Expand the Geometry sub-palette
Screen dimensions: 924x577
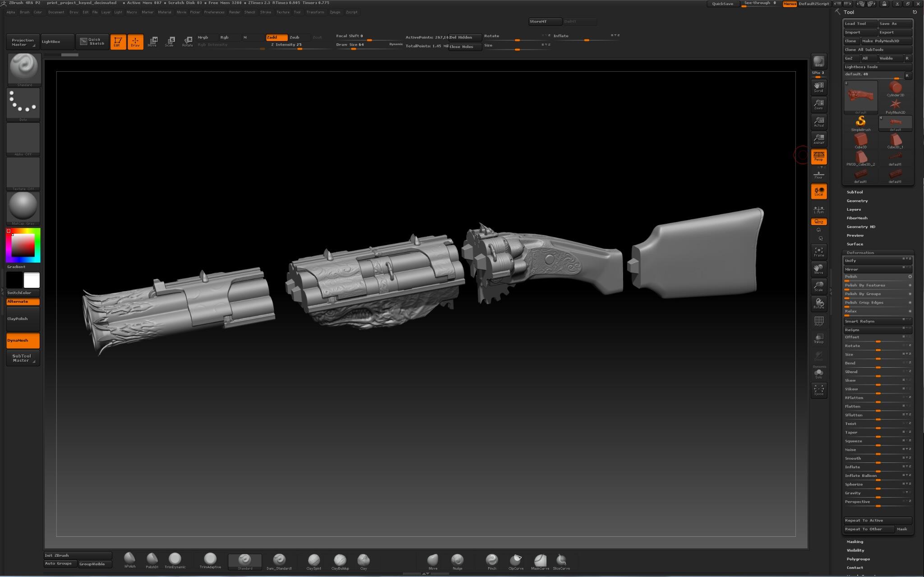tap(857, 201)
